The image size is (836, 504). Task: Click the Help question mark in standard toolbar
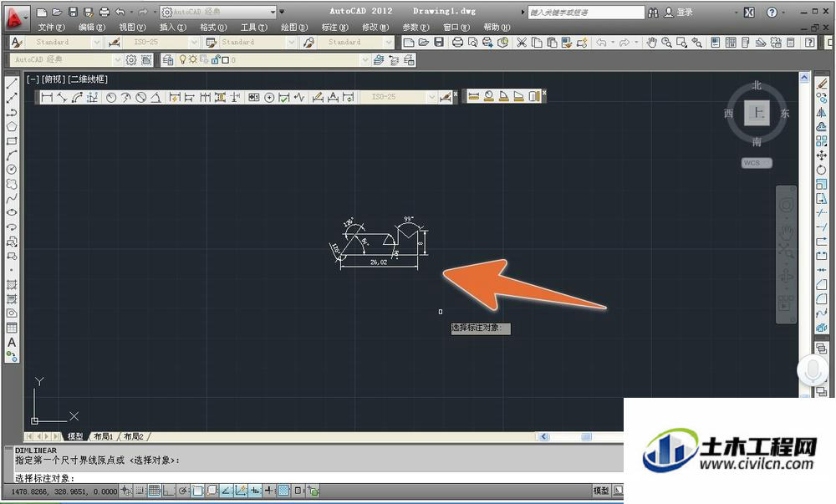pyautogui.click(x=810, y=42)
